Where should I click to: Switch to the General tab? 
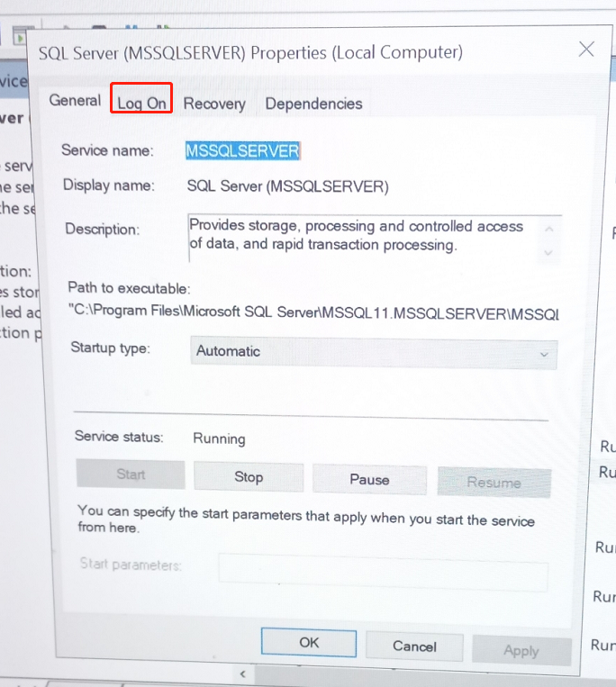(75, 100)
